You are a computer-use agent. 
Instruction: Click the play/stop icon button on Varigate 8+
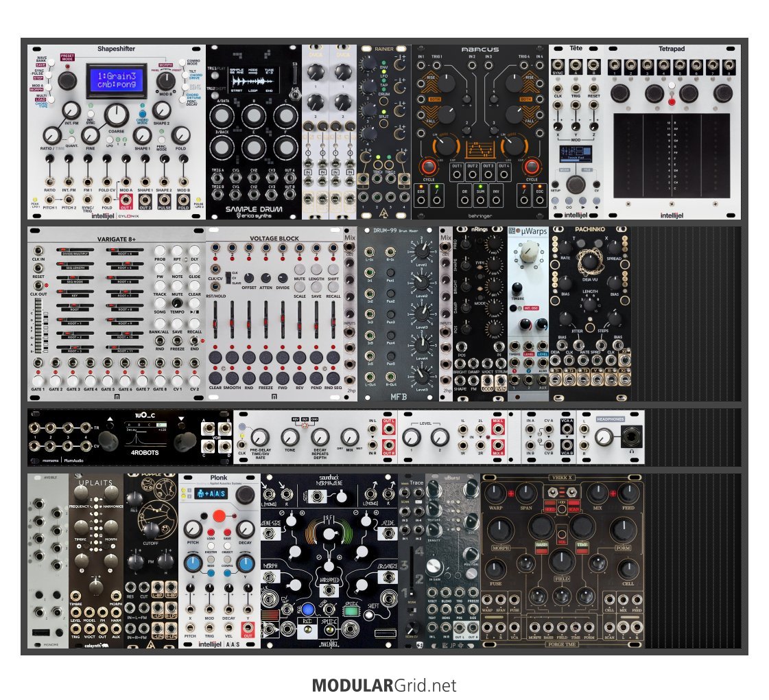coord(194,305)
